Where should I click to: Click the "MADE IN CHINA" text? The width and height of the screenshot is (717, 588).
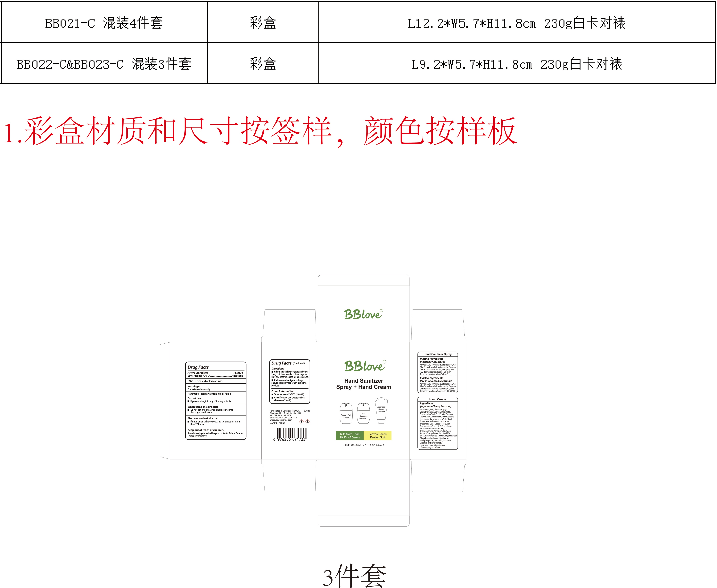coord(277,423)
